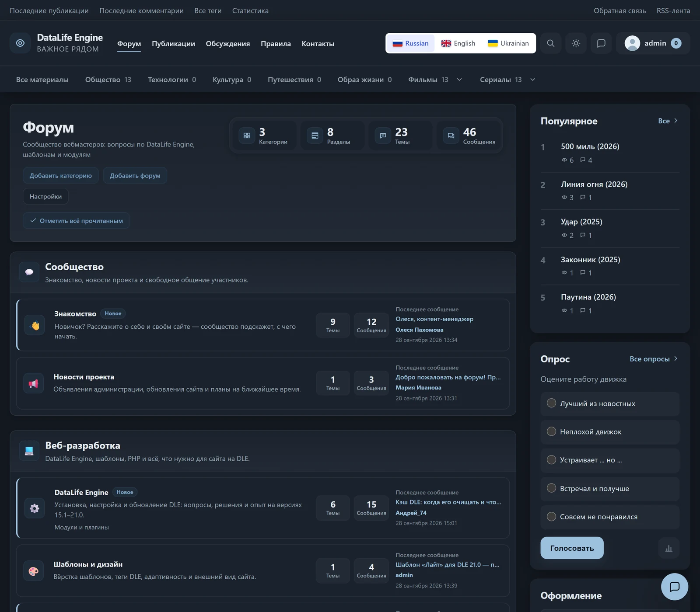
Task: Go to Правила in the main menu
Action: coord(276,44)
